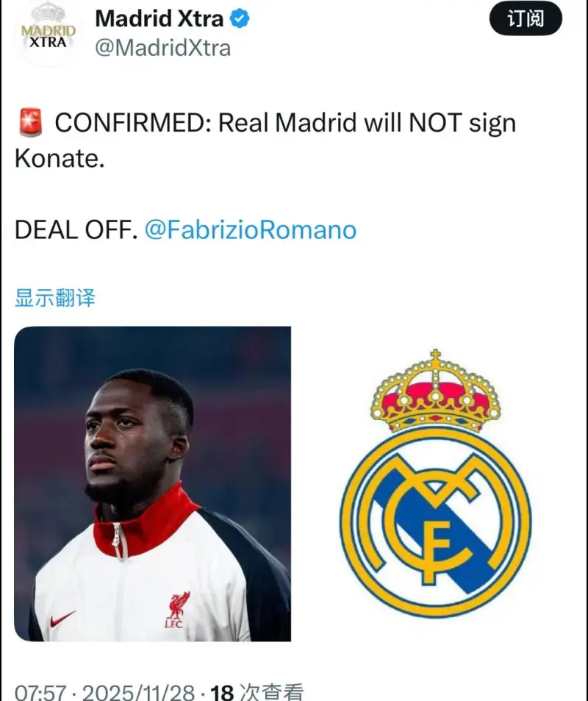
Task: Open the Madrid Xtra profile avatar
Action: (49, 32)
